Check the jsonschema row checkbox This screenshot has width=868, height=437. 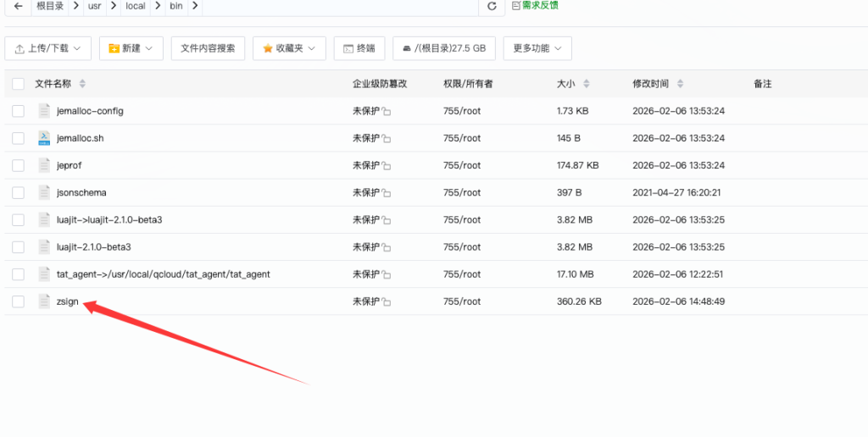[x=19, y=193]
